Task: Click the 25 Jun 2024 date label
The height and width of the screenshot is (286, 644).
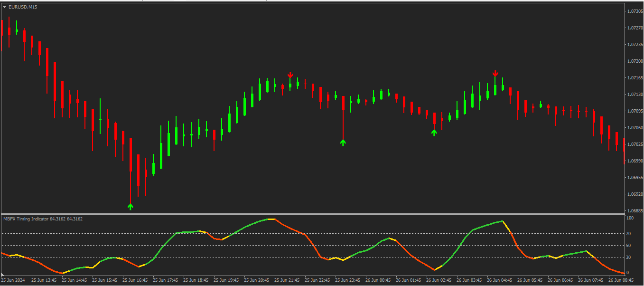Action: coord(14,280)
